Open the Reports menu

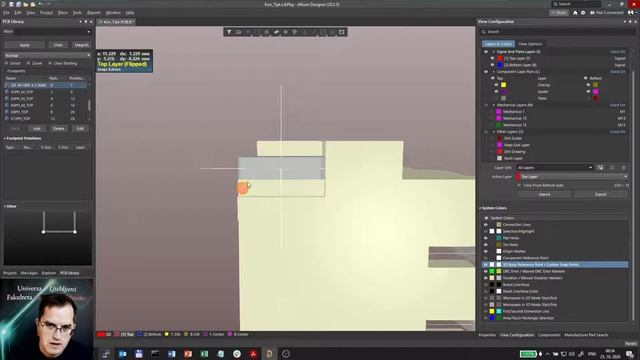point(94,13)
